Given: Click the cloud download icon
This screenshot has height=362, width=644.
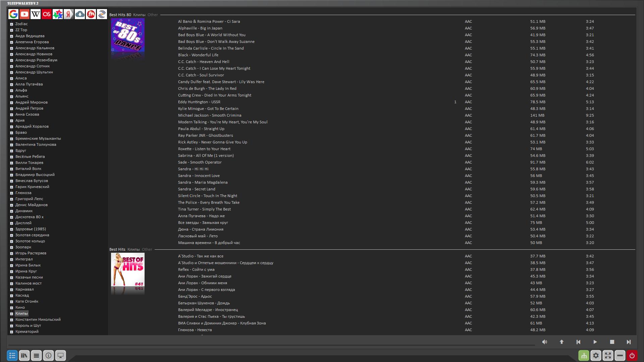Looking at the screenshot, I should click(80, 14).
